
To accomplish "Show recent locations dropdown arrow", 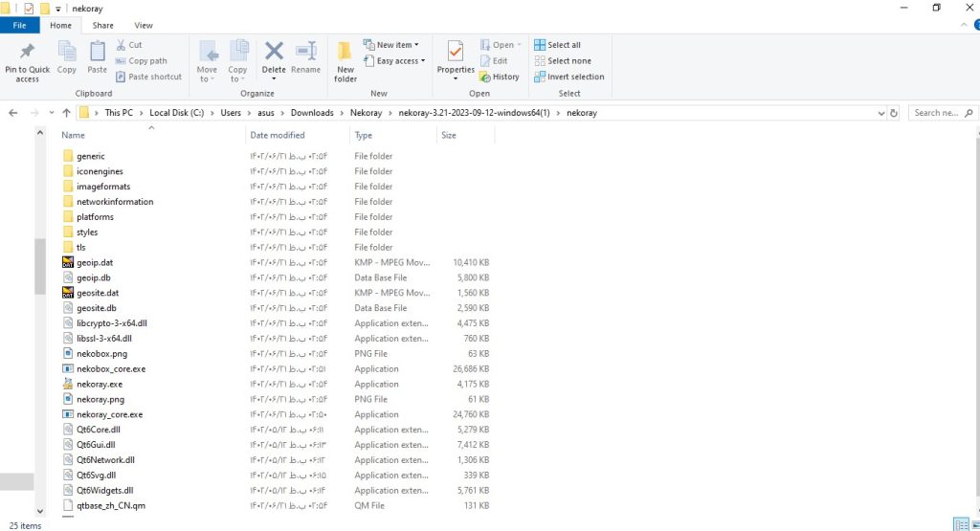I will [x=52, y=113].
